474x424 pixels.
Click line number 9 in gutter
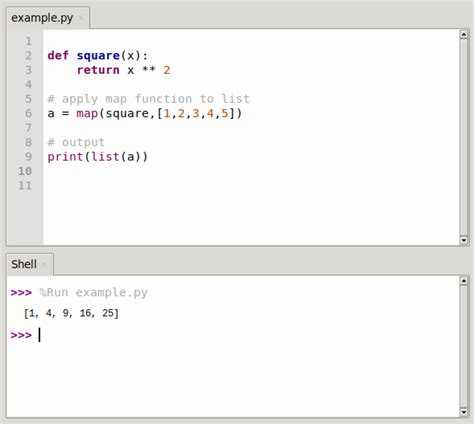[28, 157]
